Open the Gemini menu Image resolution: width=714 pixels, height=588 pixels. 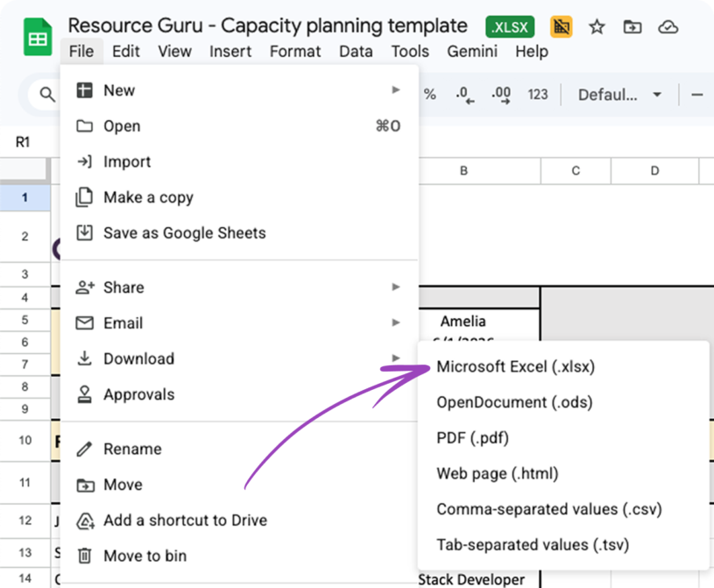471,52
